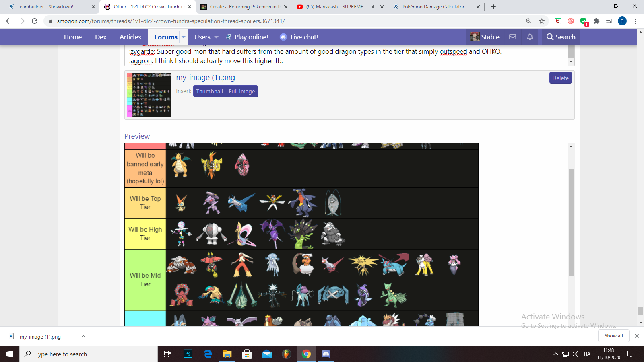Click the browser address bar URL

pyautogui.click(x=171, y=21)
